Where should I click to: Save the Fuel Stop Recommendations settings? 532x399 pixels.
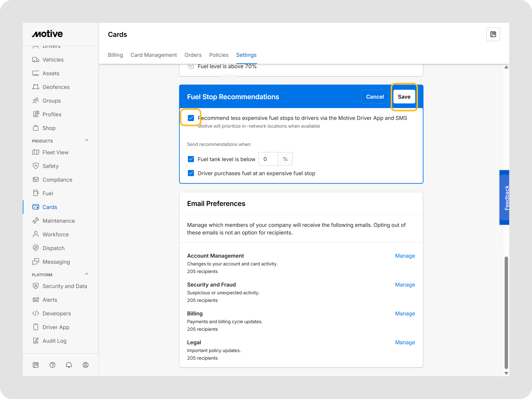[x=404, y=97]
